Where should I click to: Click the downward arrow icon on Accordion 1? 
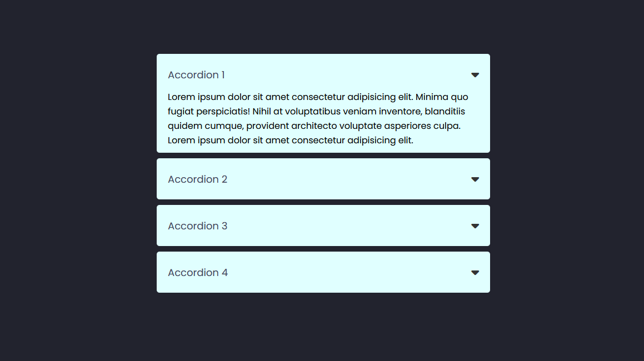(x=475, y=74)
